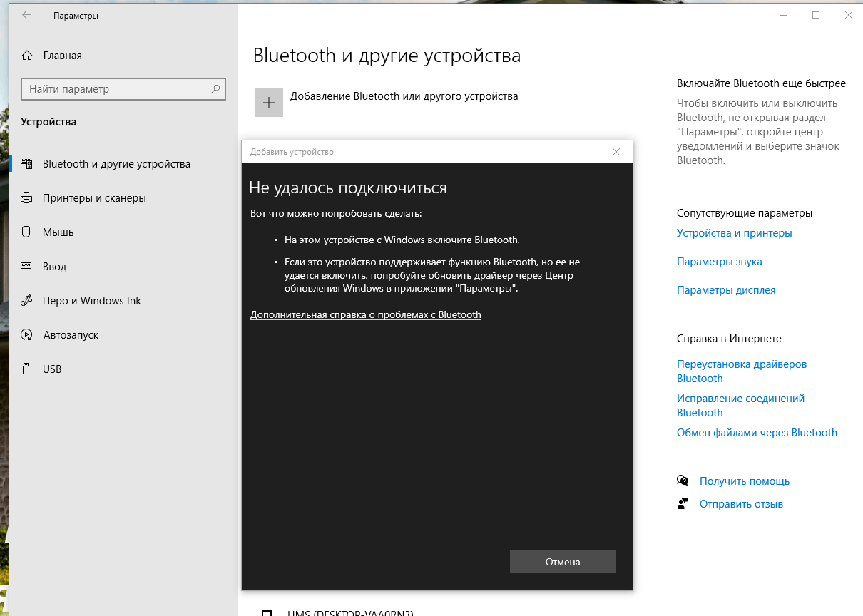This screenshot has height=616, width=863.
Task: Open Перо и Windows Ink section
Action: click(x=92, y=301)
